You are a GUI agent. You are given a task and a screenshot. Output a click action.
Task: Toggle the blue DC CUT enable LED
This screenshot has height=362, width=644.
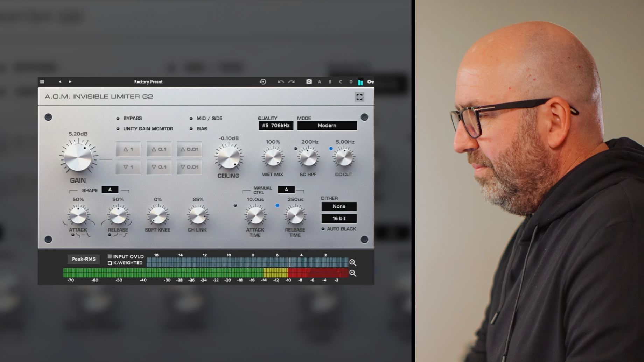331,149
